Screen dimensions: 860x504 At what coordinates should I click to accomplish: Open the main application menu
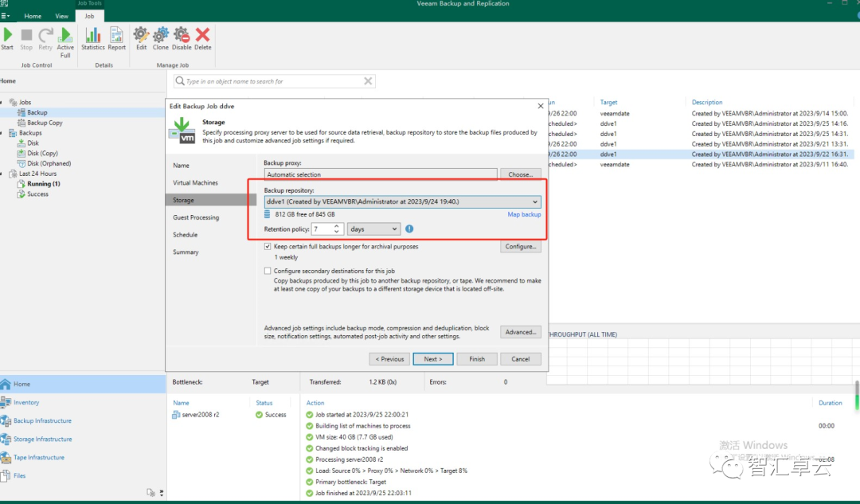point(6,16)
